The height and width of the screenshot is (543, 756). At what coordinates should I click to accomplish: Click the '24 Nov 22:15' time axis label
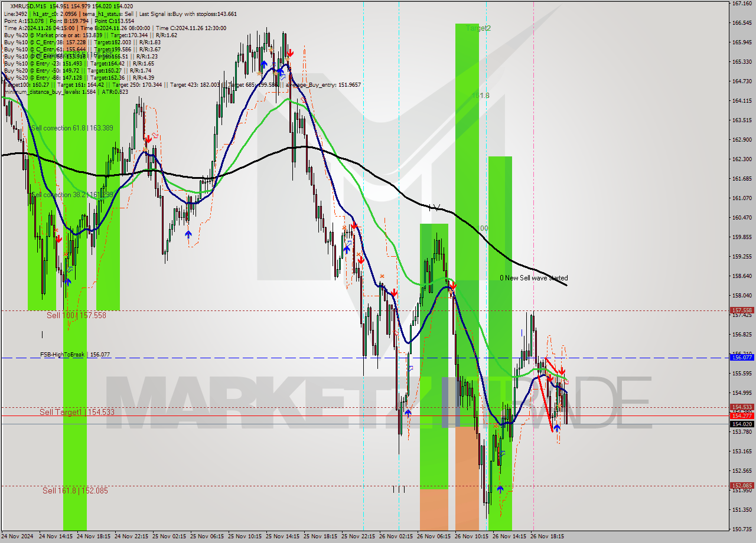pyautogui.click(x=131, y=537)
